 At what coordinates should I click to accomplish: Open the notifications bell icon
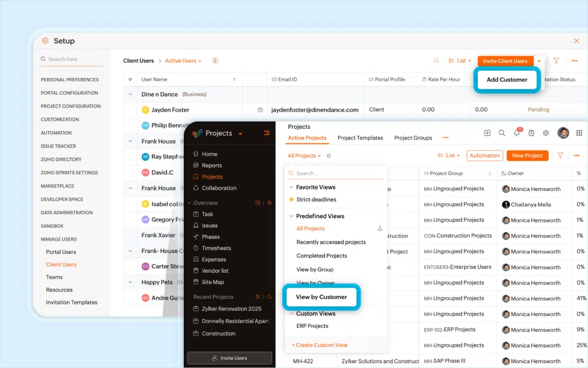click(x=517, y=133)
